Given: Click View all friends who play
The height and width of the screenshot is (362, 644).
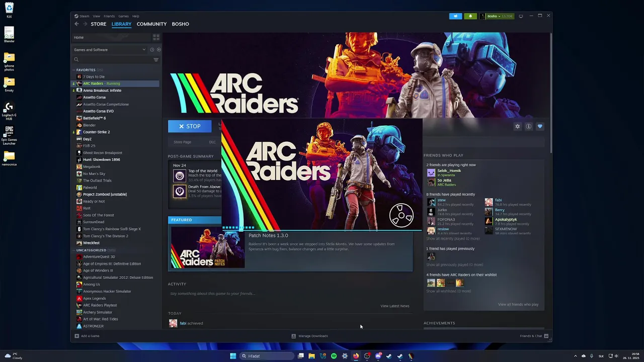Looking at the screenshot, I should point(518,304).
